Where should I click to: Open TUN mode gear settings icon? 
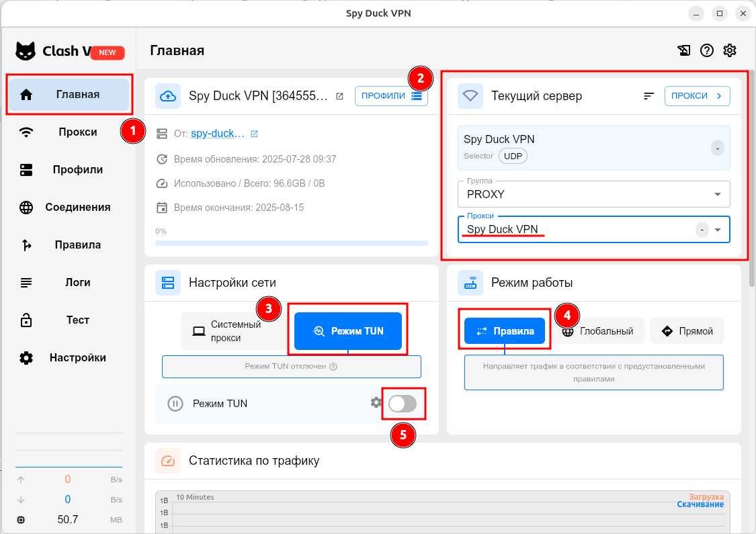pos(376,402)
